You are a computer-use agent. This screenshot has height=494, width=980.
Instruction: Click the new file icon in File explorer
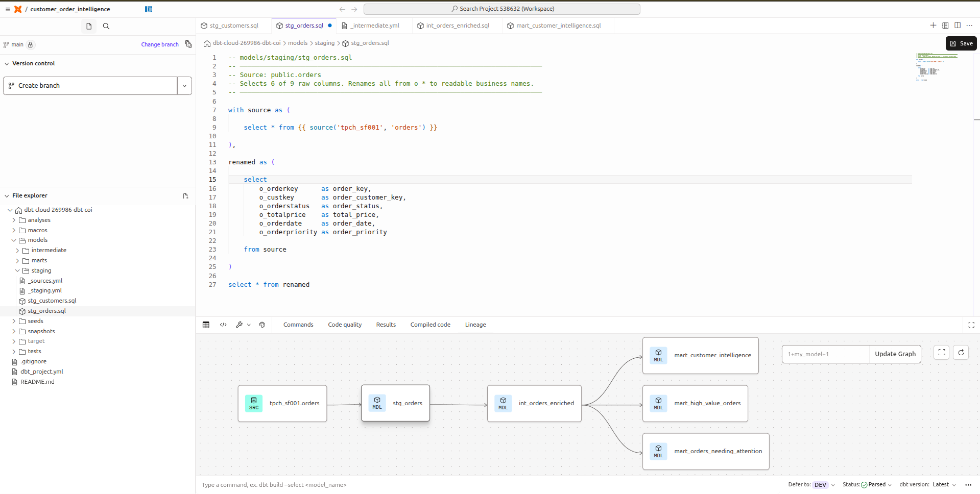(185, 196)
